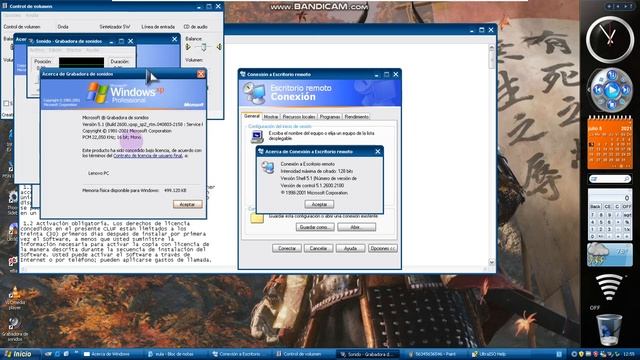Click scroll-down arrow in Bloc de notas window
The width and height of the screenshot is (640, 360).
click(491, 262)
